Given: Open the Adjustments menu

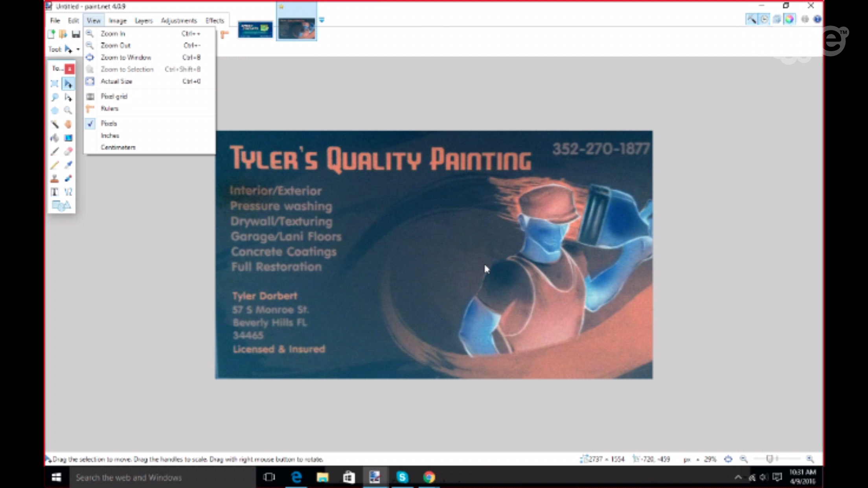Looking at the screenshot, I should [x=178, y=20].
